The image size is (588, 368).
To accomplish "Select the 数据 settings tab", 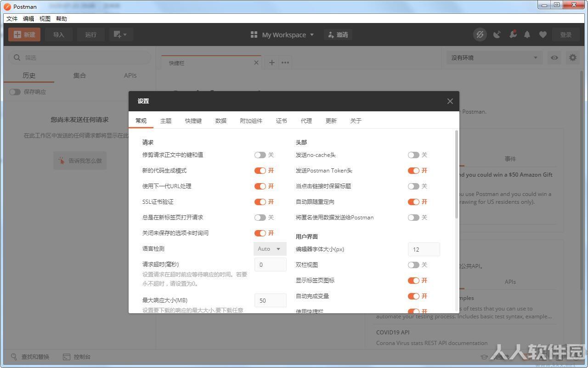I will click(x=221, y=121).
